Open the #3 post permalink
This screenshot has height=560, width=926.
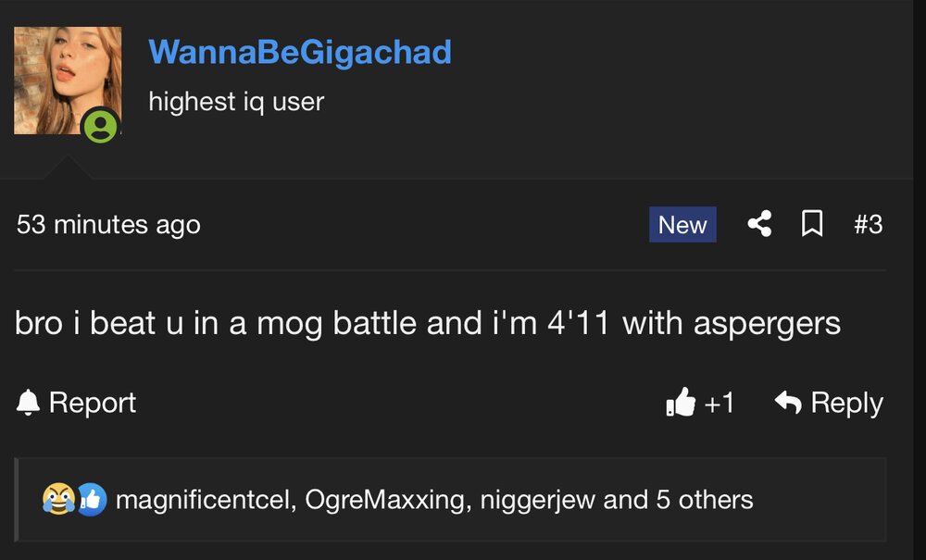868,224
